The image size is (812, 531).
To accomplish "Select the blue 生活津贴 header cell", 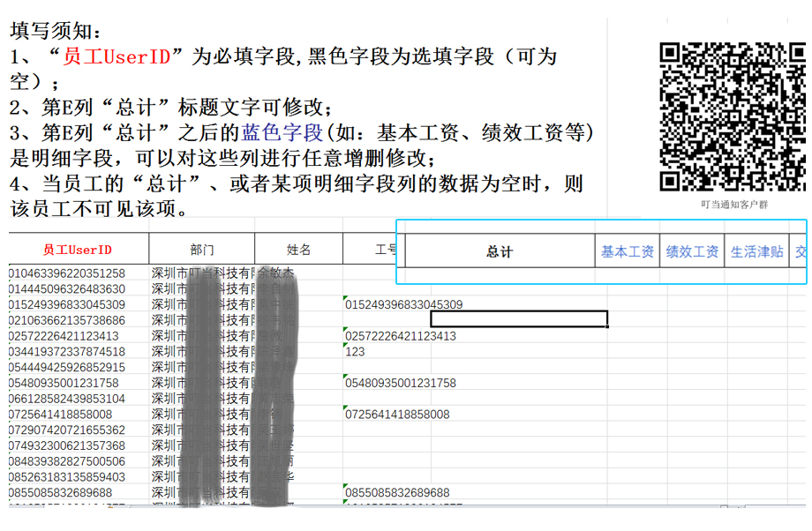I will 756,252.
